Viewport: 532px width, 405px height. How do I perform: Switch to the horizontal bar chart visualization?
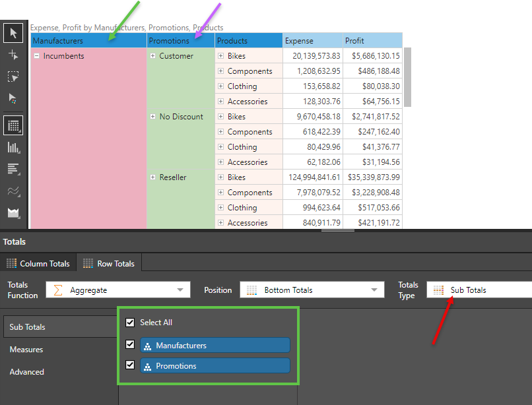pos(13,169)
